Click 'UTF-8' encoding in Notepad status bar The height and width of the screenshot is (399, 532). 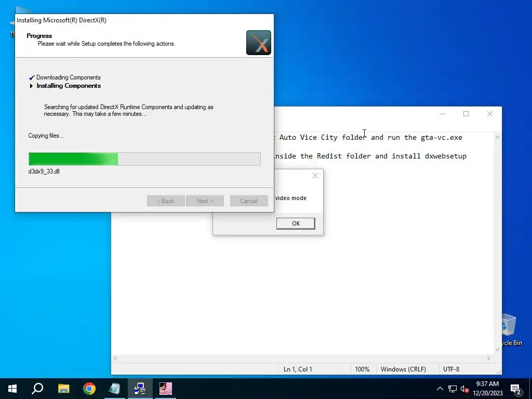[x=451, y=369]
